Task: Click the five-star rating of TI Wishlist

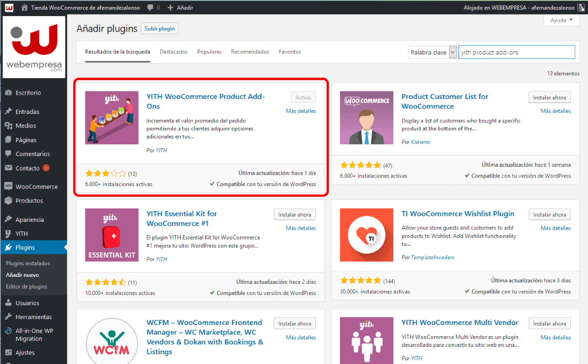Action: 361,281
